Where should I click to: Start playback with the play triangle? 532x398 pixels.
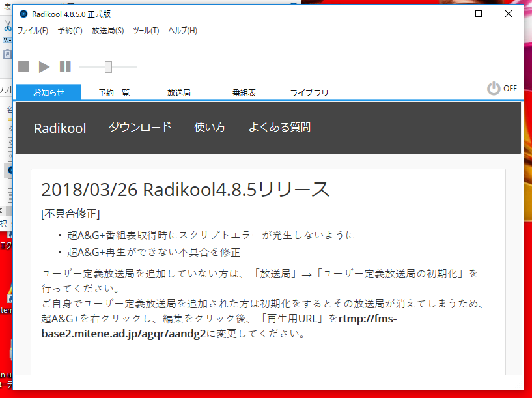coord(44,67)
